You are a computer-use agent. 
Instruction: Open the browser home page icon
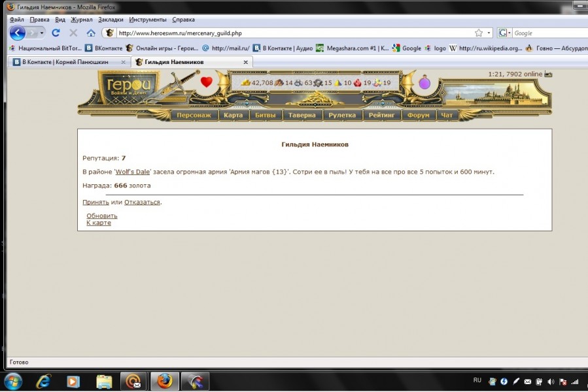[x=91, y=33]
